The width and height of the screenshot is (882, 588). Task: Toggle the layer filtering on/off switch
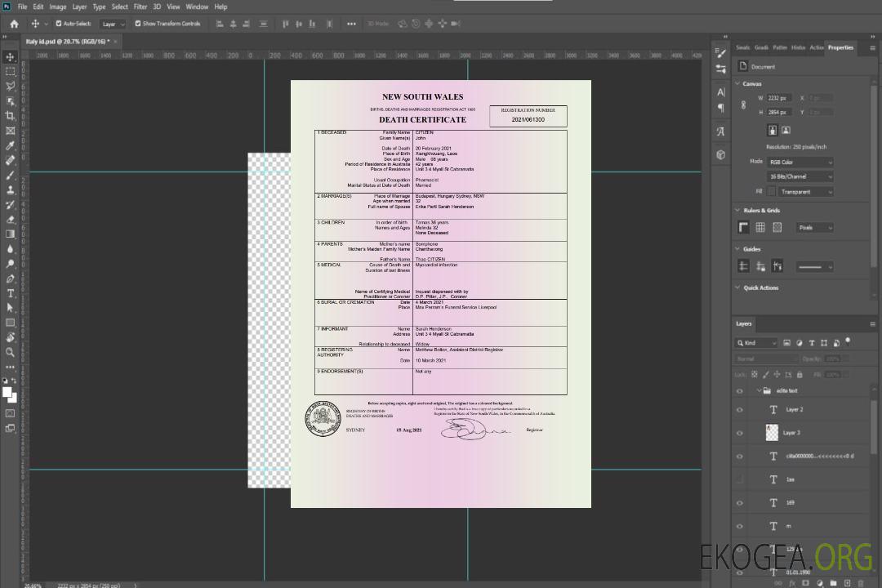click(x=848, y=341)
